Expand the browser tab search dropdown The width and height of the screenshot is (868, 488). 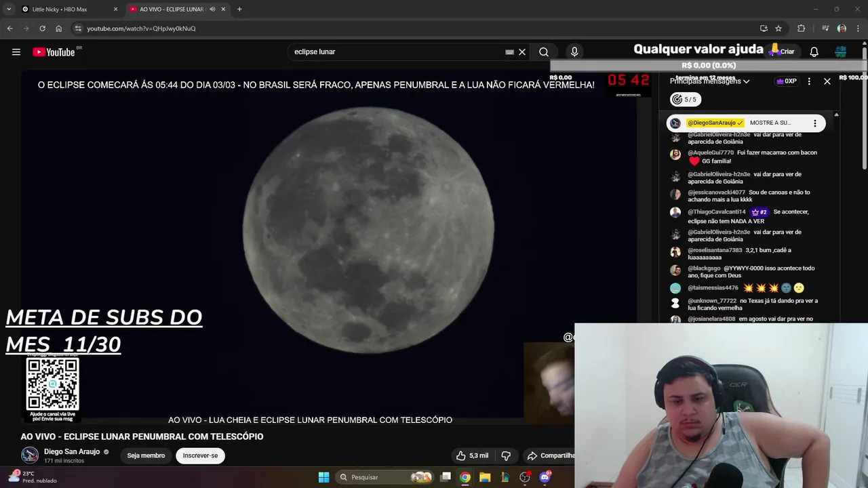coord(9,9)
